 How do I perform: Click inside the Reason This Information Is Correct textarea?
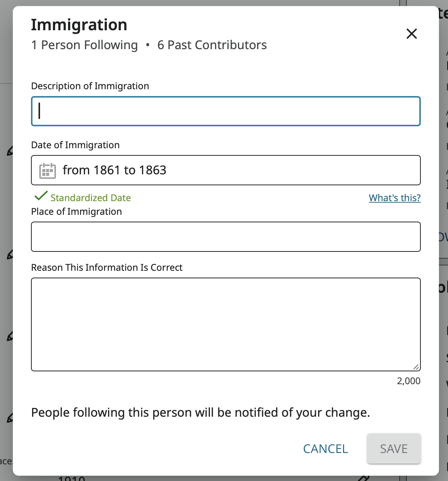tap(226, 324)
